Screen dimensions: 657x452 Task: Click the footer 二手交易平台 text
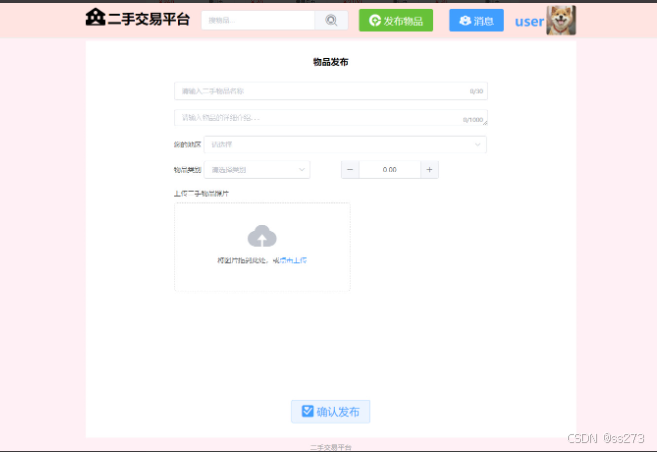point(331,447)
